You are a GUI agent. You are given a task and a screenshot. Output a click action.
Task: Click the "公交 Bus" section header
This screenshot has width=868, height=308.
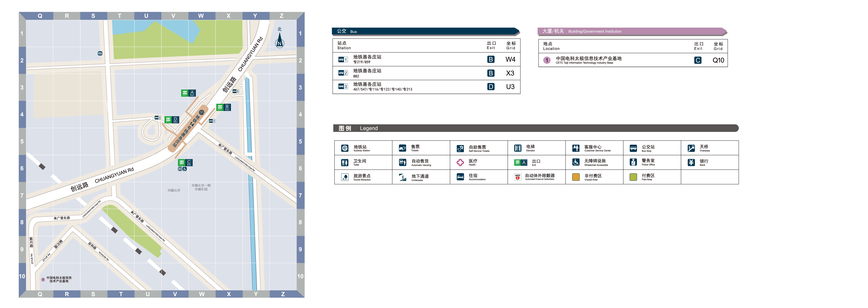426,31
